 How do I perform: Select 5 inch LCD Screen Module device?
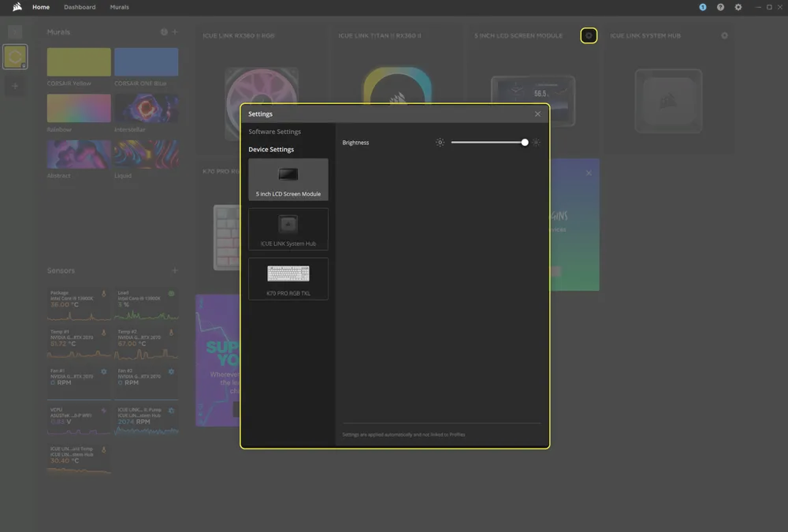point(288,180)
